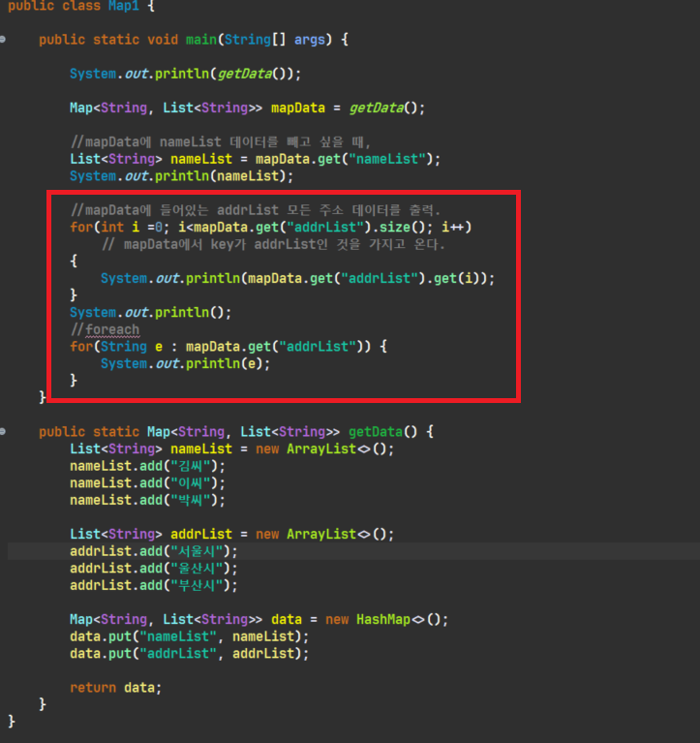Click the line addrList.add("서울시");
Viewport: 700px width, 743px height.
click(x=153, y=551)
